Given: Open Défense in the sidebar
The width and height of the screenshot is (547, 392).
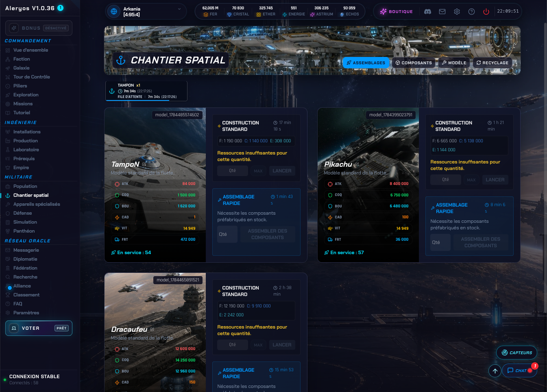Looking at the screenshot, I should [22, 213].
